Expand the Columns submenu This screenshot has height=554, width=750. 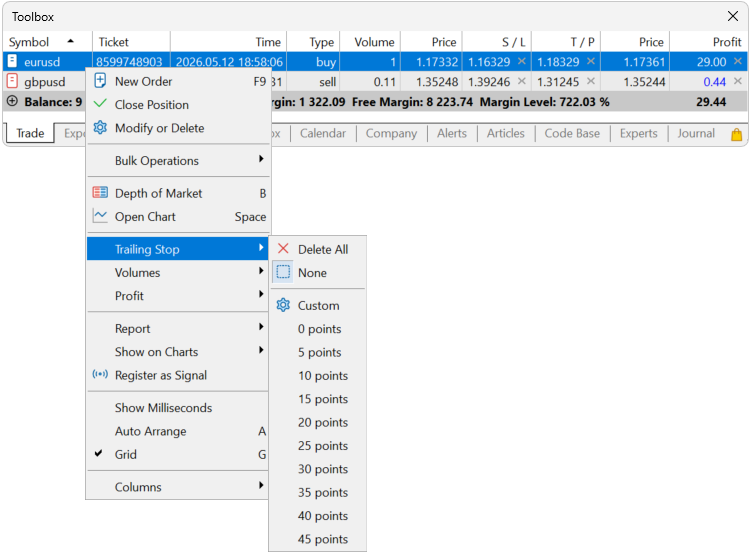(x=177, y=487)
